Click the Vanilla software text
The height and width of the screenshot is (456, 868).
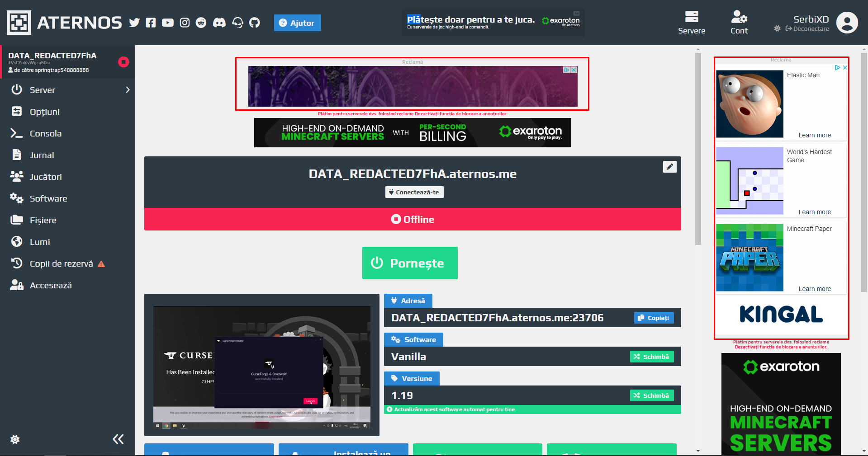[x=408, y=357]
